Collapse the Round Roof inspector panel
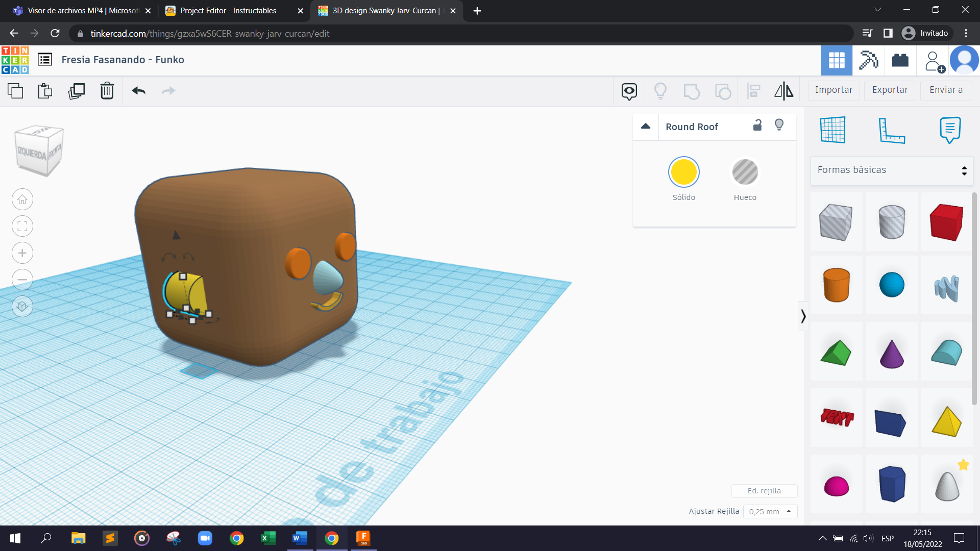Viewport: 980px width, 551px height. (x=646, y=126)
